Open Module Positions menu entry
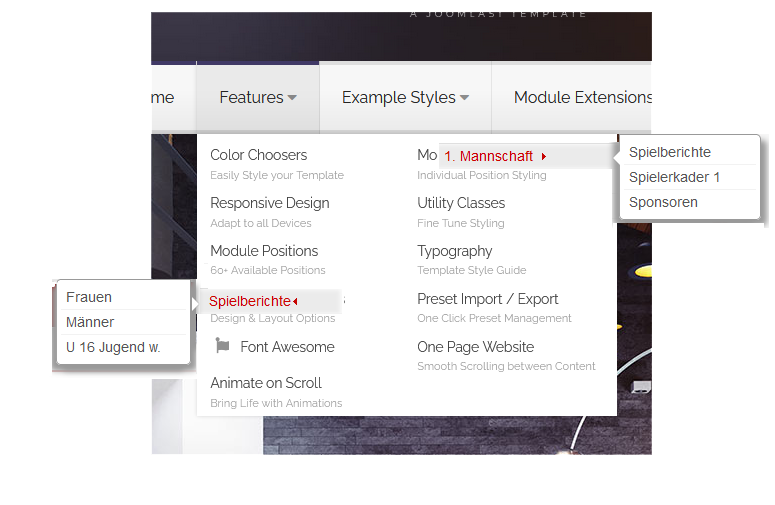 click(264, 251)
